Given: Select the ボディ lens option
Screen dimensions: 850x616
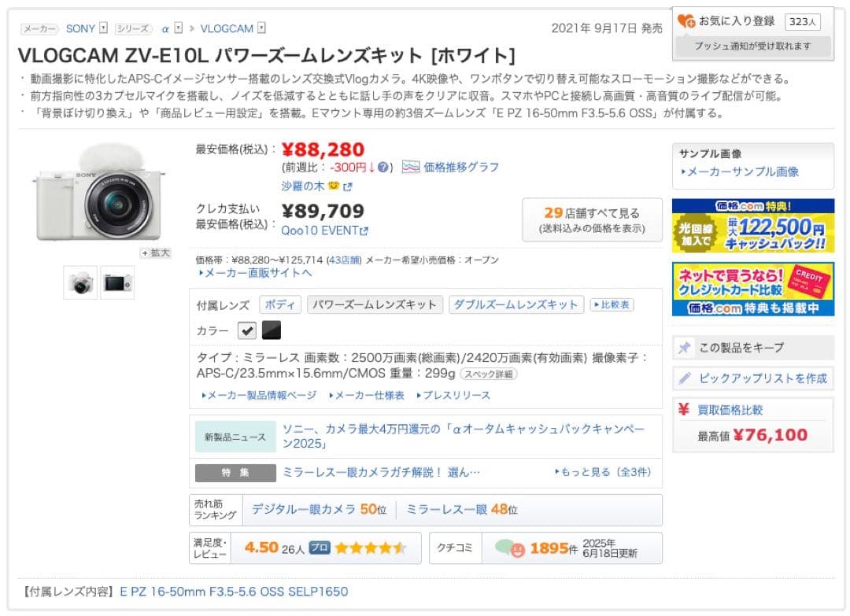Looking at the screenshot, I should click(x=279, y=305).
